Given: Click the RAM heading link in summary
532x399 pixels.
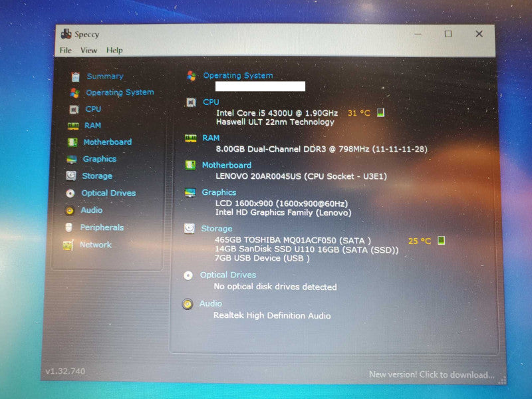Looking at the screenshot, I should [x=211, y=138].
